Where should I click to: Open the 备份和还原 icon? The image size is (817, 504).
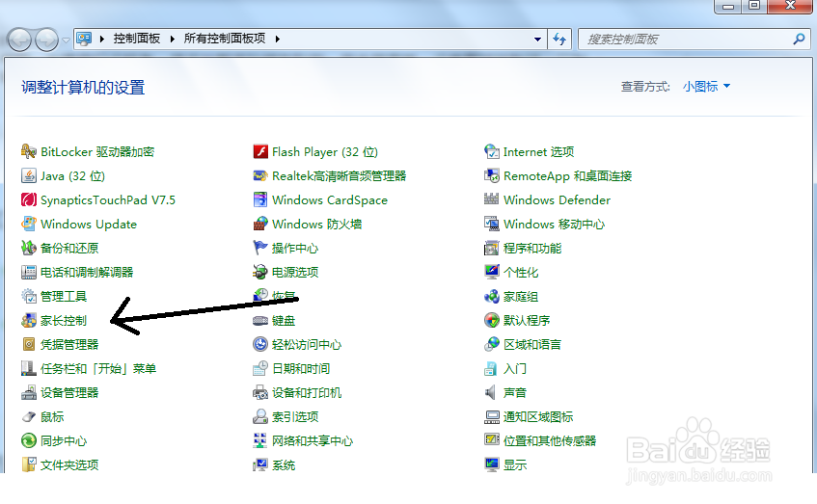[x=28, y=248]
